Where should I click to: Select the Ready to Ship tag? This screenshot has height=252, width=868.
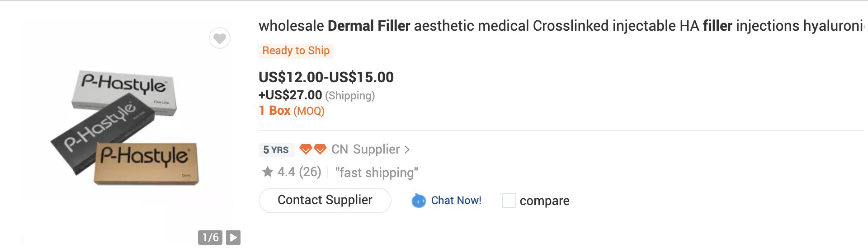tap(296, 51)
